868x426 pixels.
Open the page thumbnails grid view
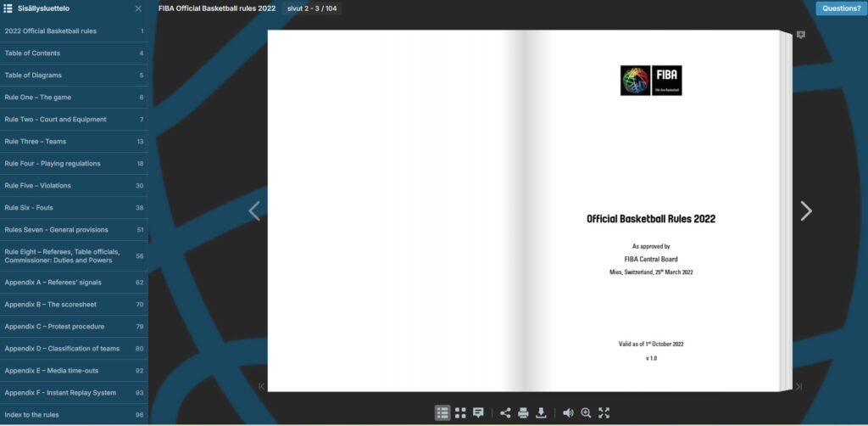pyautogui.click(x=460, y=412)
